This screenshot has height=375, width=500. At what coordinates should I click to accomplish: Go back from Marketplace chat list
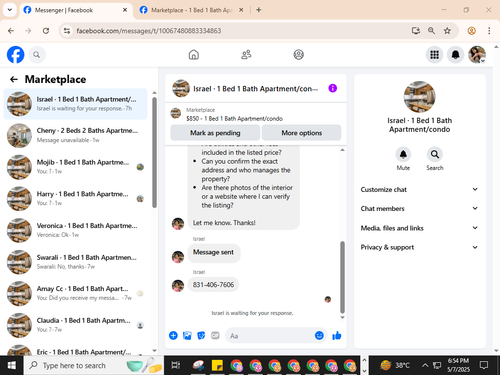(x=14, y=79)
